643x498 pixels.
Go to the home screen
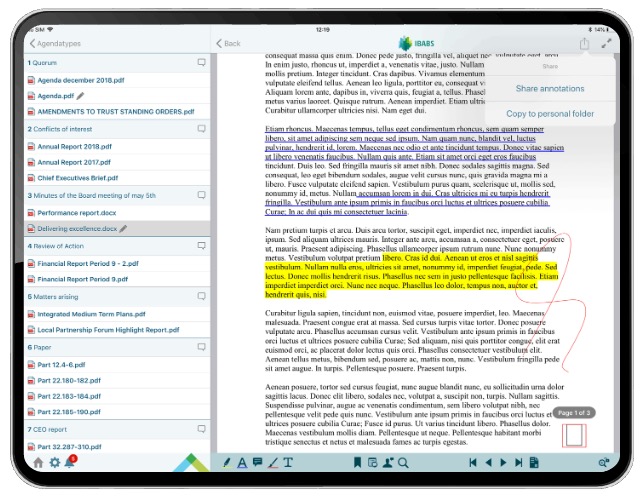pyautogui.click(x=39, y=462)
